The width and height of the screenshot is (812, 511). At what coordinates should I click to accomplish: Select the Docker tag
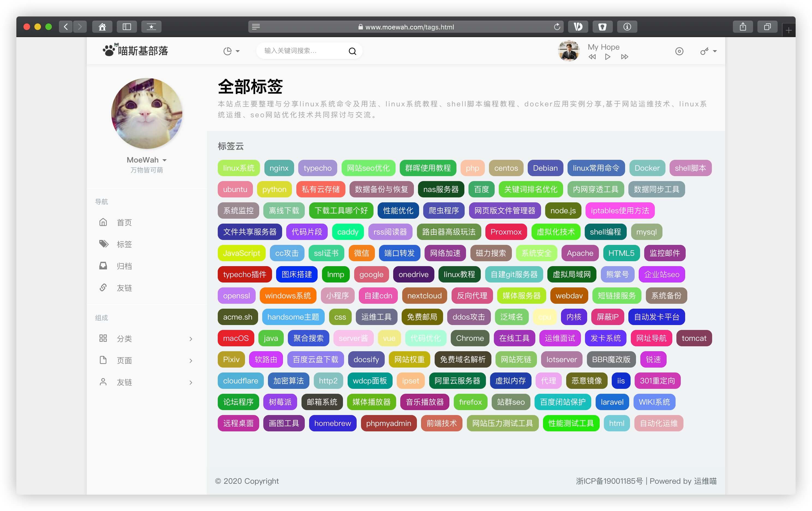coord(647,168)
